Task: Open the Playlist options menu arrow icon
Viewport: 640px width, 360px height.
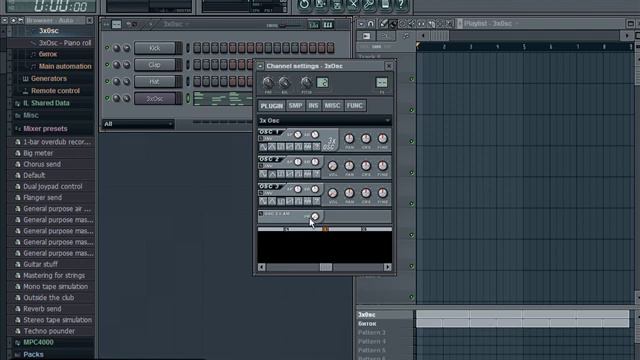Action: point(361,24)
